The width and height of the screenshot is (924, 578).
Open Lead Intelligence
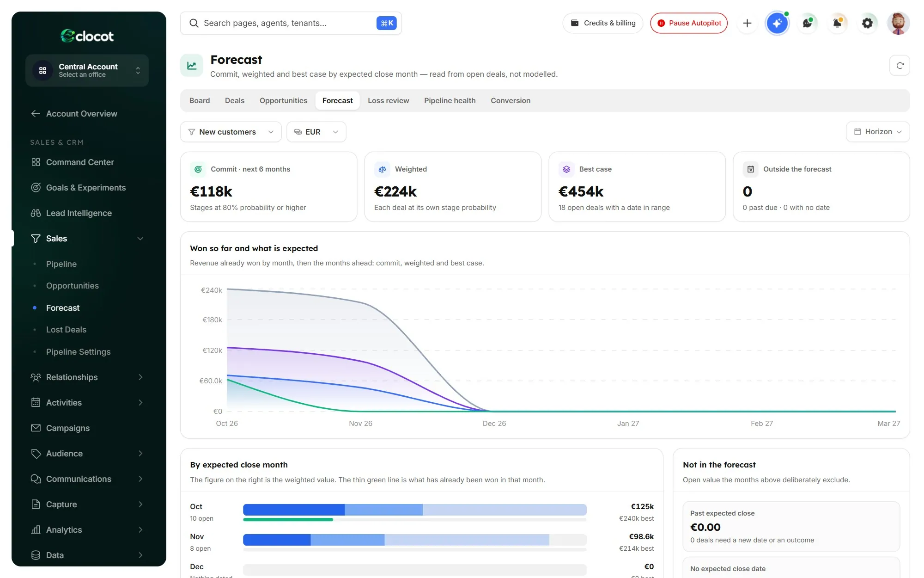[87, 213]
